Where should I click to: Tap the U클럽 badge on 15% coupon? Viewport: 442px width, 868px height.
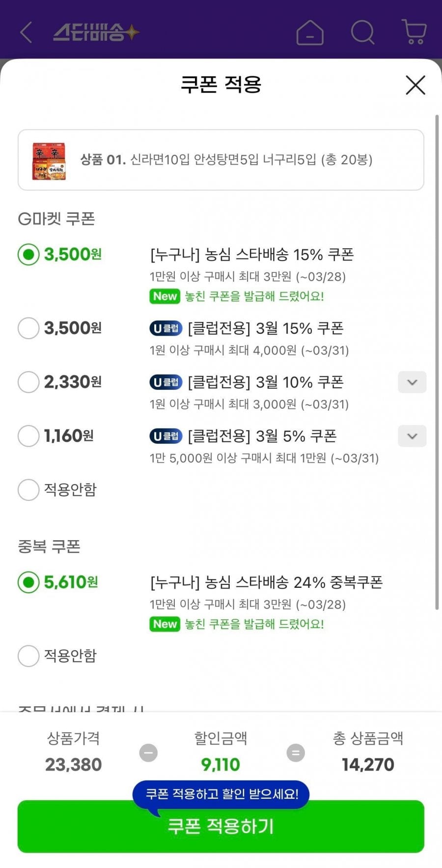pos(166,328)
